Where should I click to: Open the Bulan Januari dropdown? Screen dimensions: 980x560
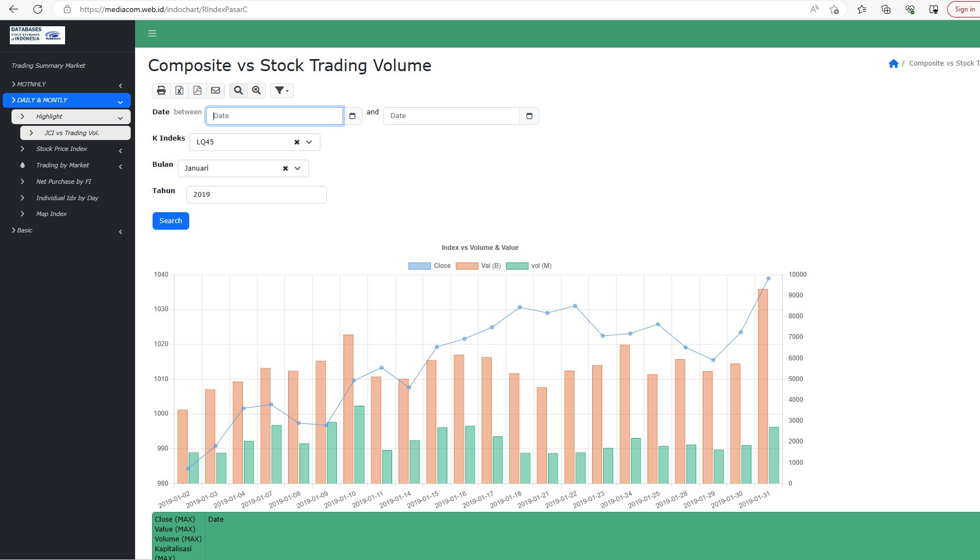[x=297, y=168]
